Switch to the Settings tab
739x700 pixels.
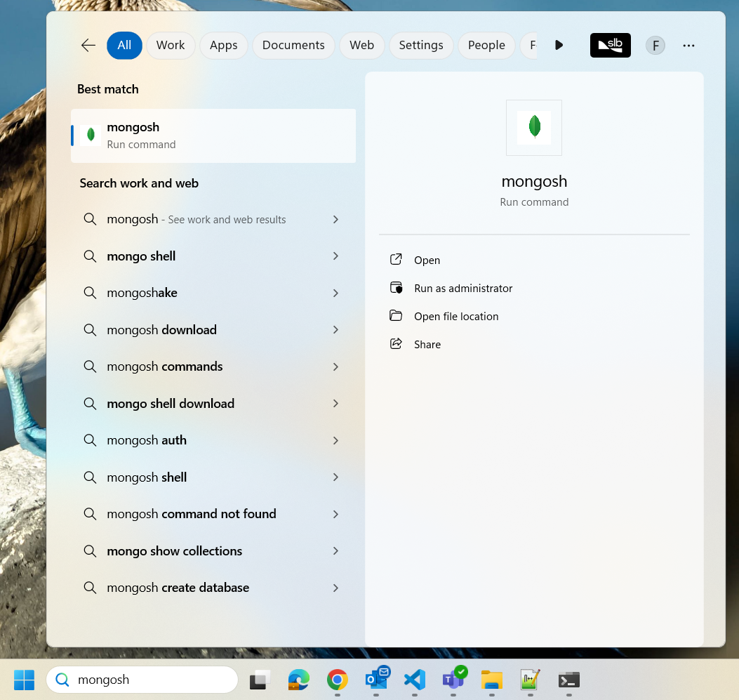(x=421, y=45)
